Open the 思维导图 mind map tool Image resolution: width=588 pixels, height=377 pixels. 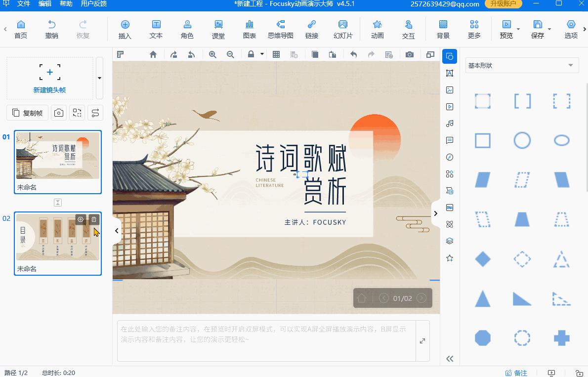[x=281, y=28]
